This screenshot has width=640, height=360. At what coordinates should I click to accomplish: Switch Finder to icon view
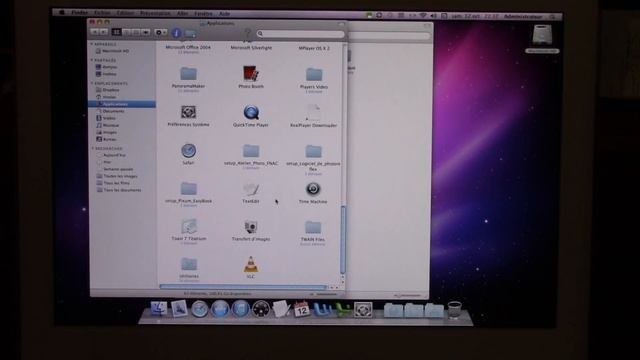click(x=116, y=32)
